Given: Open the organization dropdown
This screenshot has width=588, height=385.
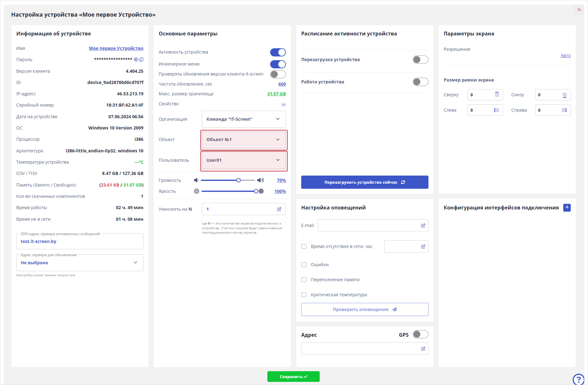Looking at the screenshot, I should point(244,119).
